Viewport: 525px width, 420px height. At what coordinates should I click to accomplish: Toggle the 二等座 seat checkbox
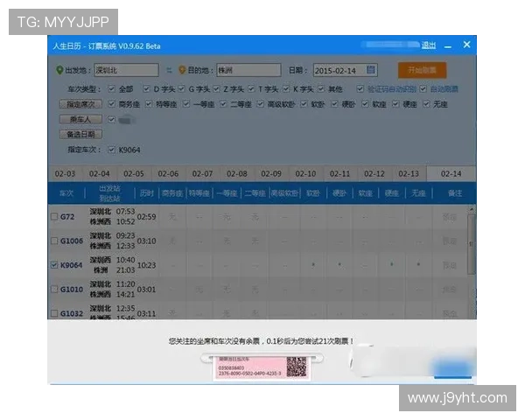pyautogui.click(x=223, y=104)
